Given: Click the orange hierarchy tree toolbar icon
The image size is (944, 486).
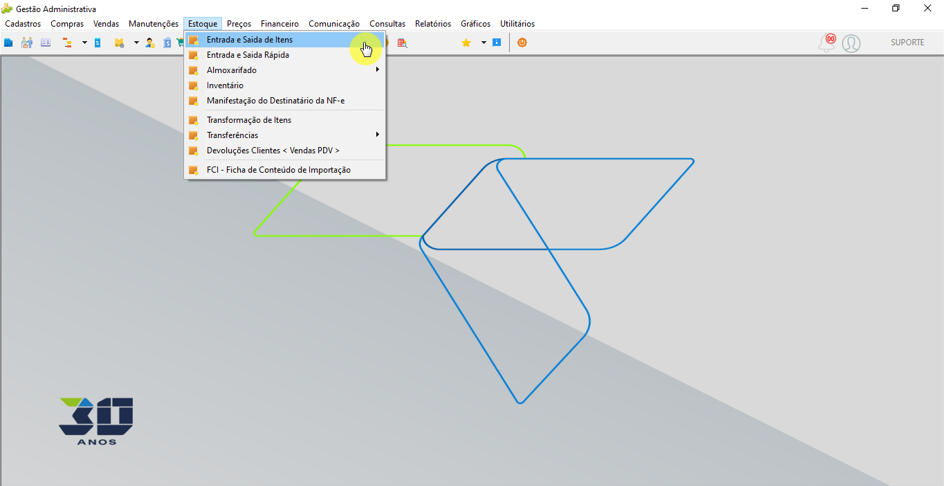Looking at the screenshot, I should click(x=67, y=42).
